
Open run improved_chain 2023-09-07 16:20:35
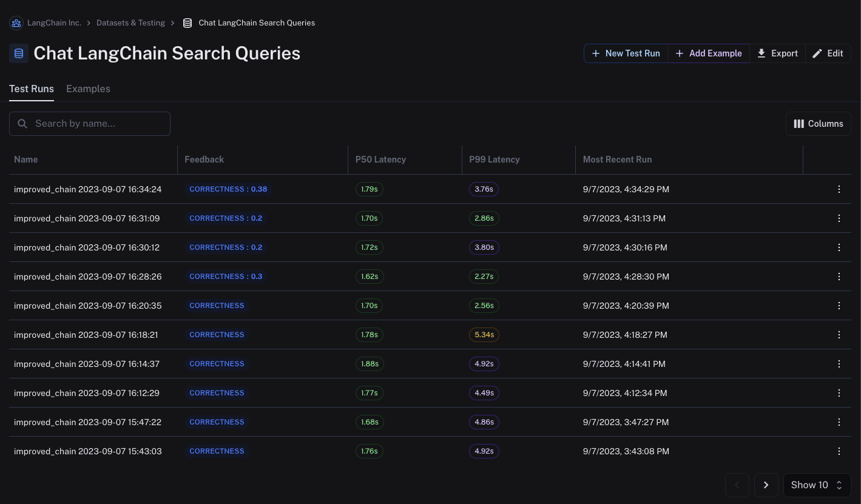click(88, 306)
